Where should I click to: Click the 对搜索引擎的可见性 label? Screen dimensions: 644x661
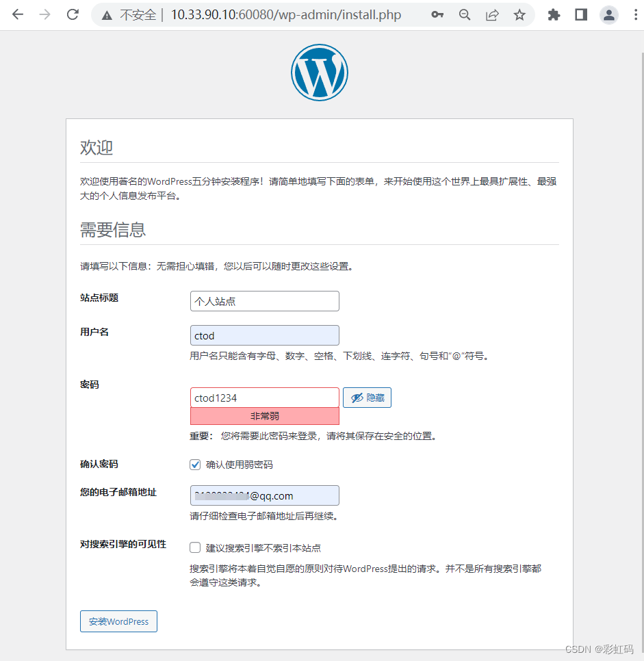coord(123,544)
